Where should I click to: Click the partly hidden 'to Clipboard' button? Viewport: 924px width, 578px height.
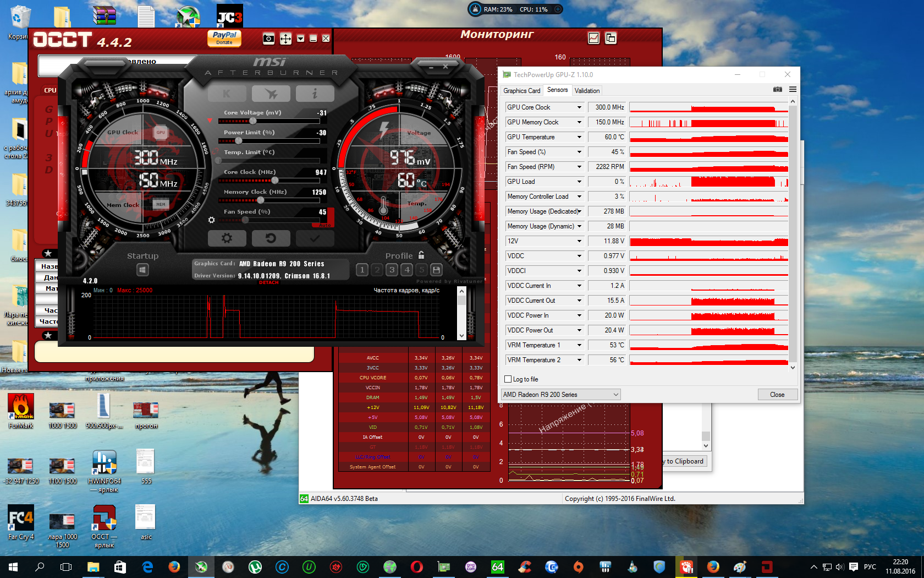685,461
